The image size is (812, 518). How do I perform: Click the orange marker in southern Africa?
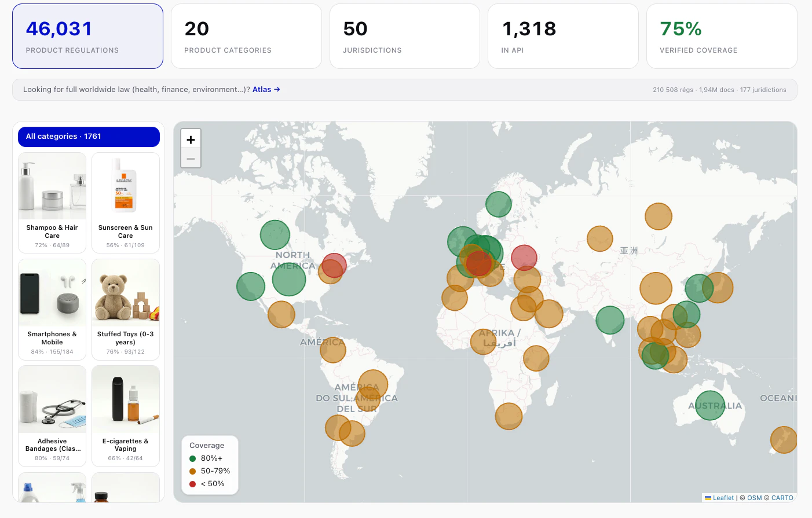click(509, 417)
